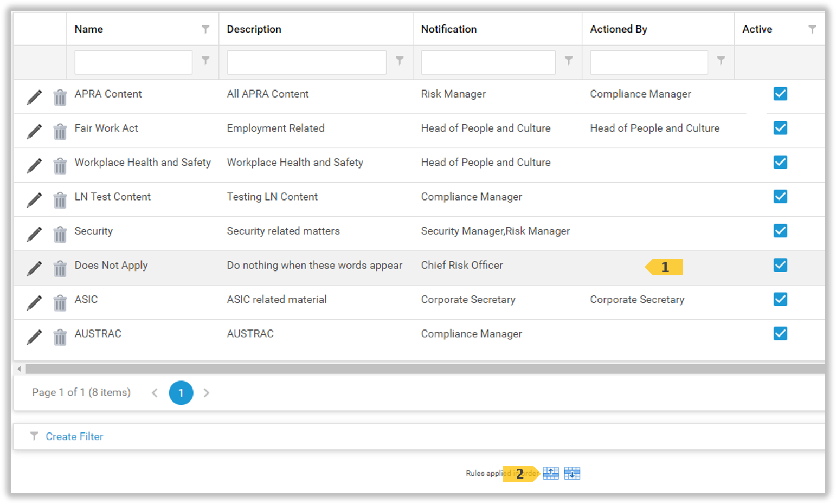The image size is (836, 504).
Task: Disable Active for Workplace Health and Safety
Action: pos(780,162)
